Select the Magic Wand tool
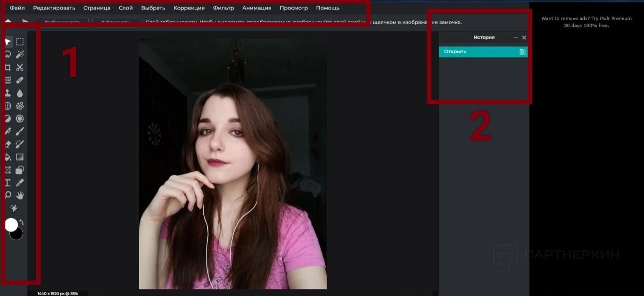Viewport: 644px width, 296px height. (20, 55)
